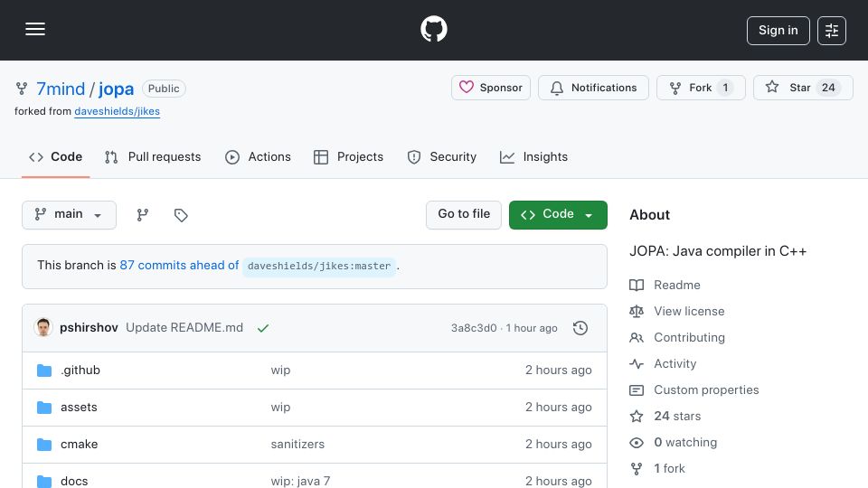Open the 24 stars link
The image size is (868, 488).
676,416
